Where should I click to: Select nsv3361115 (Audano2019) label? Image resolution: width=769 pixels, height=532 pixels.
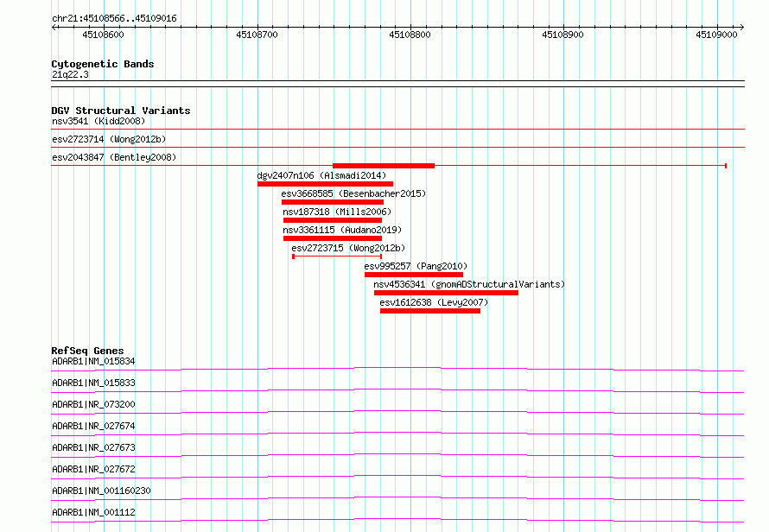click(342, 230)
